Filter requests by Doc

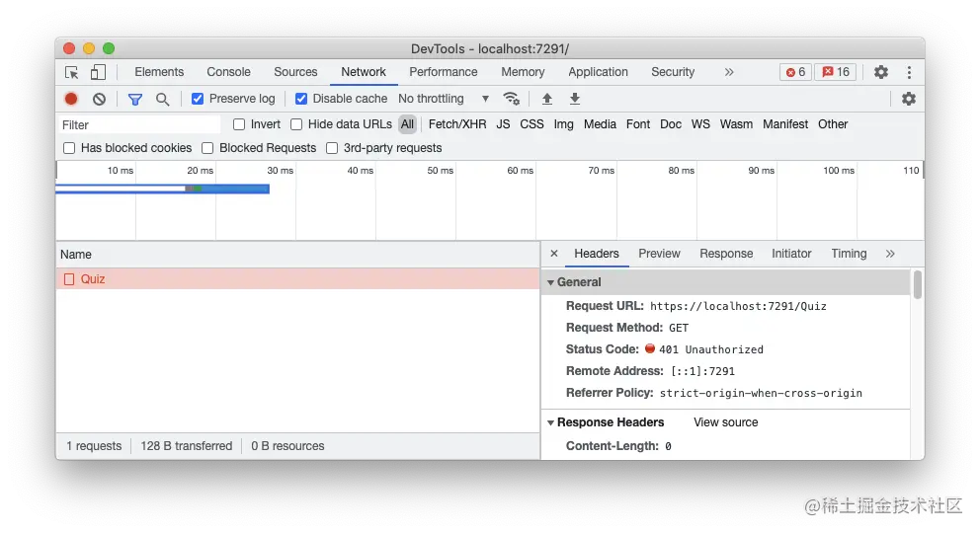pyautogui.click(x=671, y=124)
